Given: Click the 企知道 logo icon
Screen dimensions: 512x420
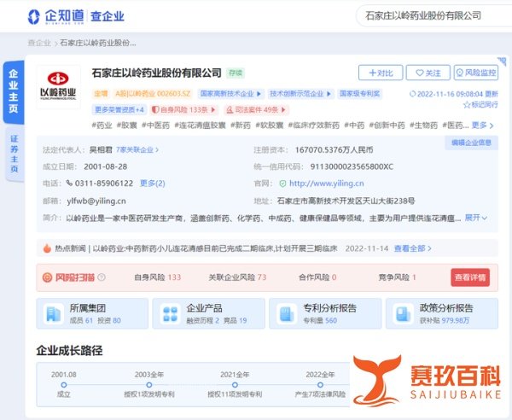Looking at the screenshot, I should (33, 17).
